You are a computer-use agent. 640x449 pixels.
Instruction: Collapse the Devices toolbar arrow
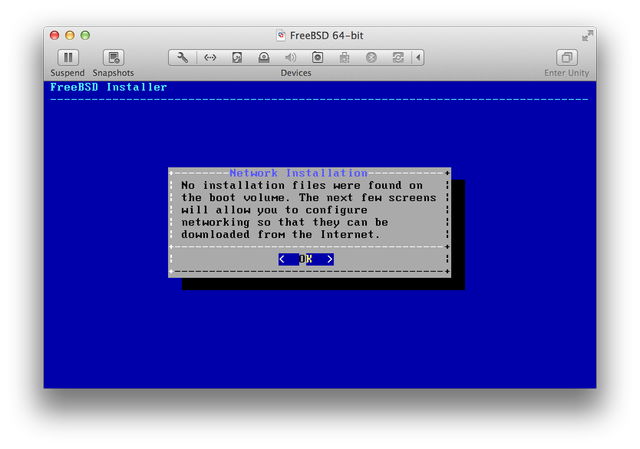(x=418, y=58)
